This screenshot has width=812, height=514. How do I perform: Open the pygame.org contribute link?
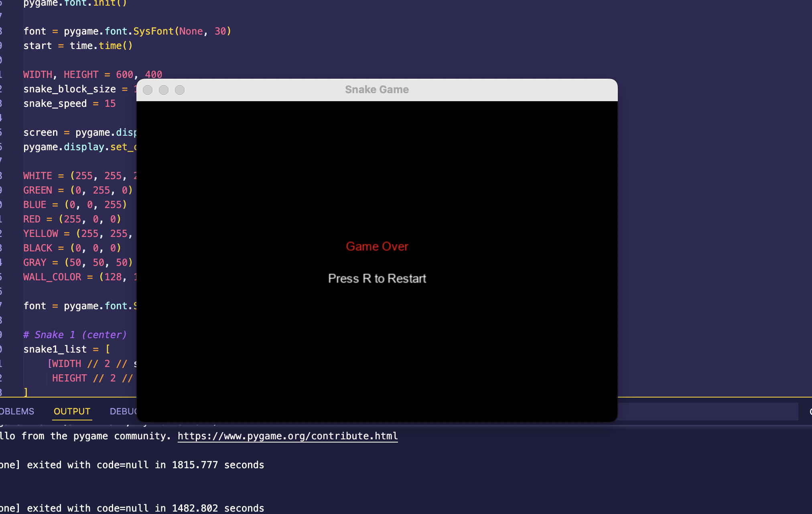click(x=287, y=436)
